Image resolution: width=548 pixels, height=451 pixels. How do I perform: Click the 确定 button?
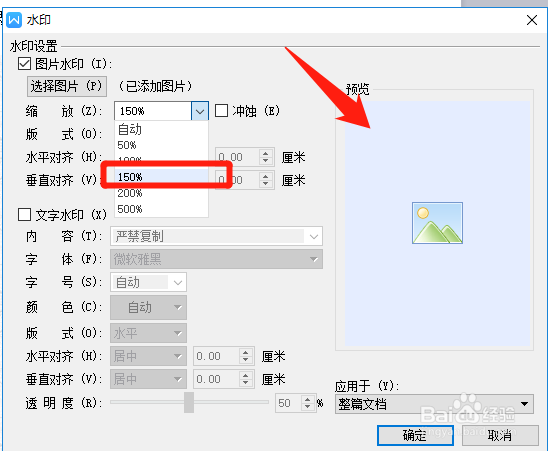click(x=416, y=435)
